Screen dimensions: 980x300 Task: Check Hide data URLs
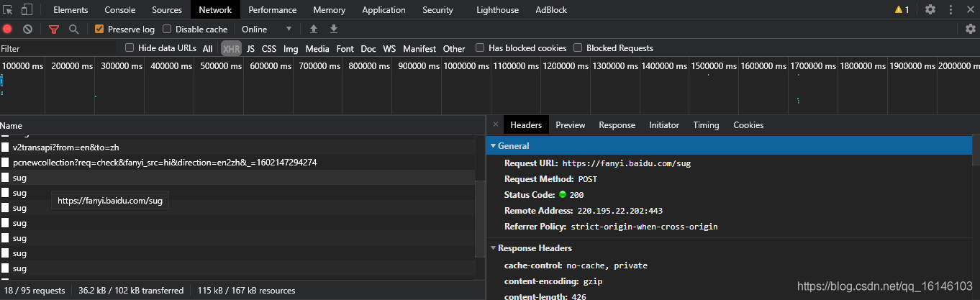coord(130,48)
